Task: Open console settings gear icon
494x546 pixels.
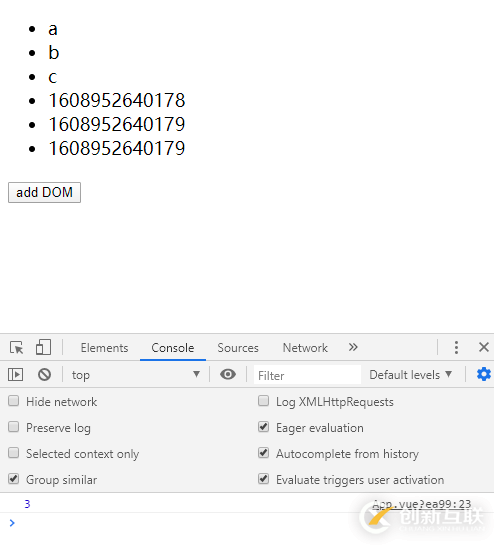Action: 484,374
